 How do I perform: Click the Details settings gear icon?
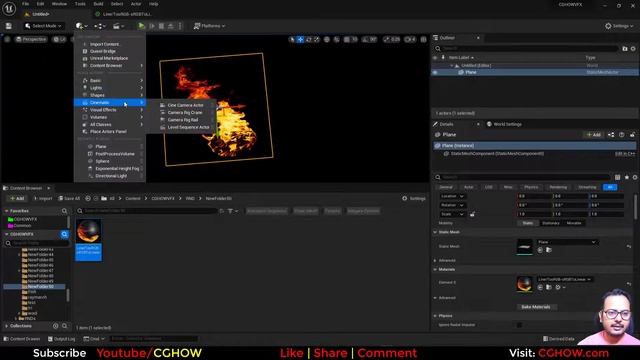click(635, 177)
